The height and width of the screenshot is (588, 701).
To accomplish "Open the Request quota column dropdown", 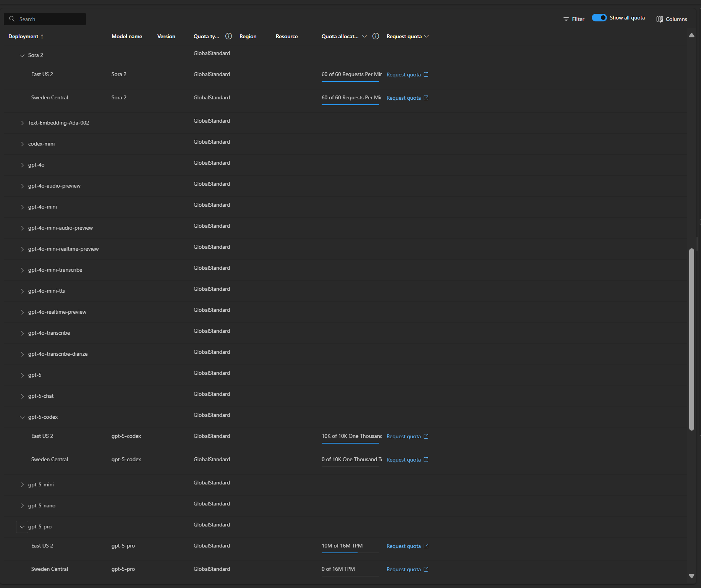I will tap(426, 36).
